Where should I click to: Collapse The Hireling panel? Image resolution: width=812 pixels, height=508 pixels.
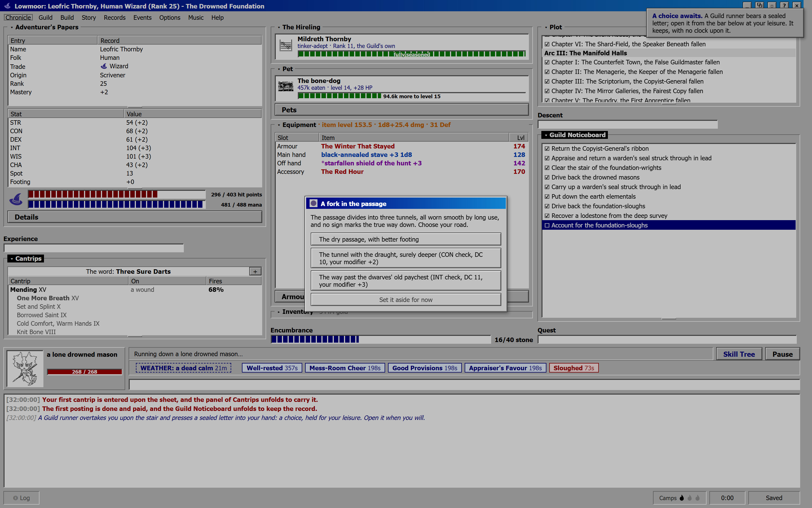pos(279,27)
